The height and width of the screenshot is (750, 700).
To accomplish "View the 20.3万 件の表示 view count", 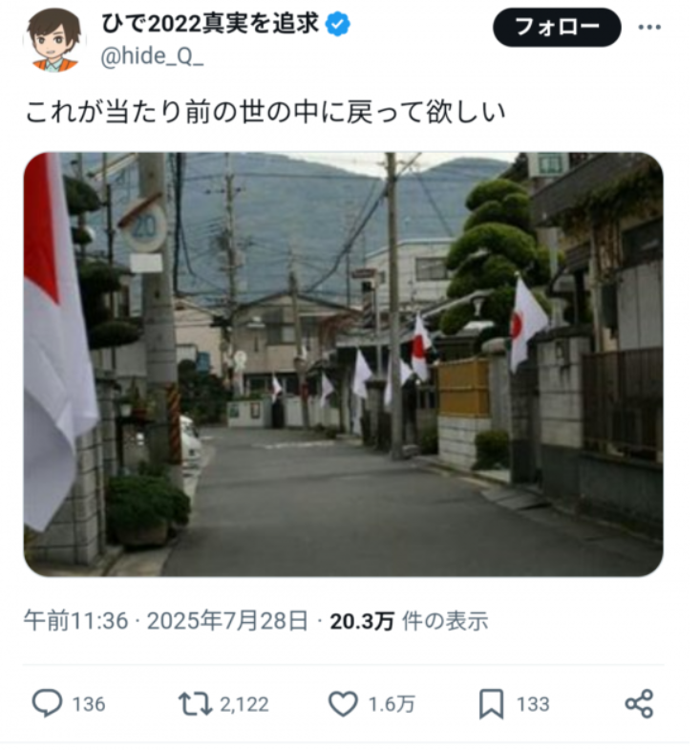I will coord(410,621).
